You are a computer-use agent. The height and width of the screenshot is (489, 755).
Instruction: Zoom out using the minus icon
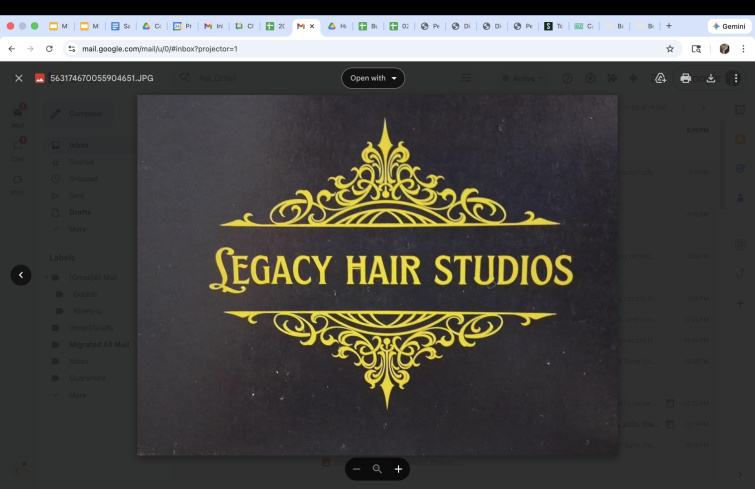356,469
